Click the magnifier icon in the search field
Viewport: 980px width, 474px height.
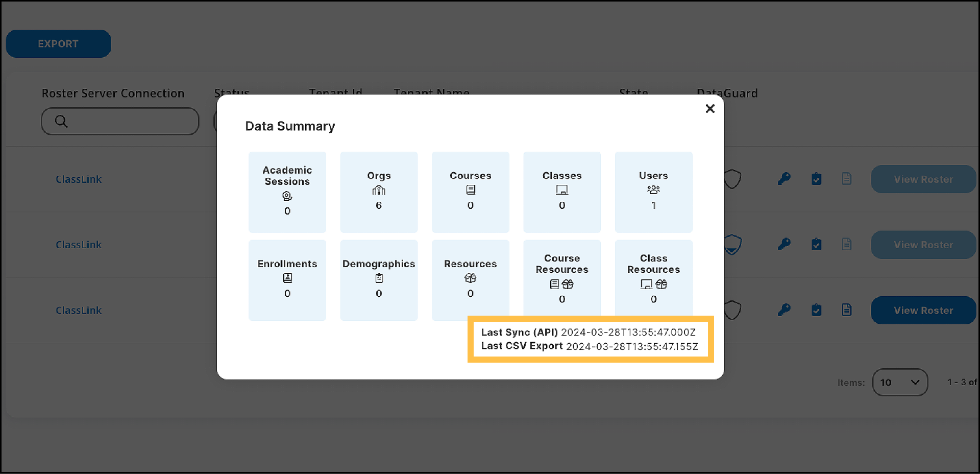coord(61,121)
